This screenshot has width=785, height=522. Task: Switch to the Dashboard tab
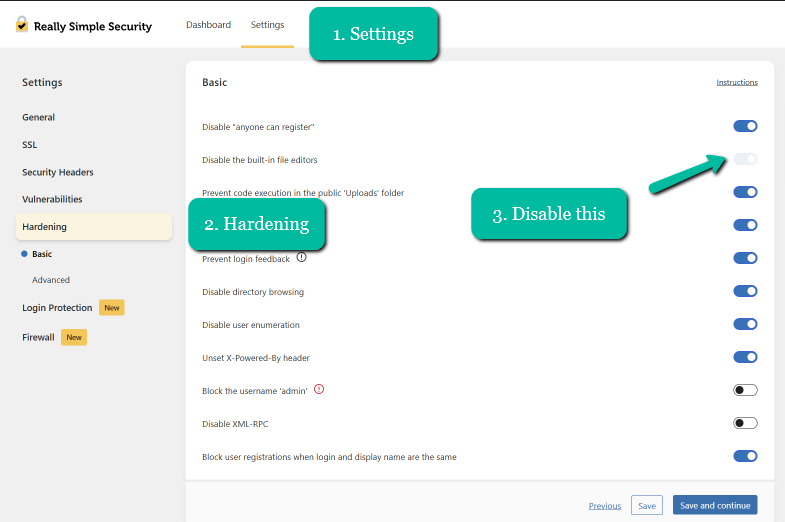(208, 25)
